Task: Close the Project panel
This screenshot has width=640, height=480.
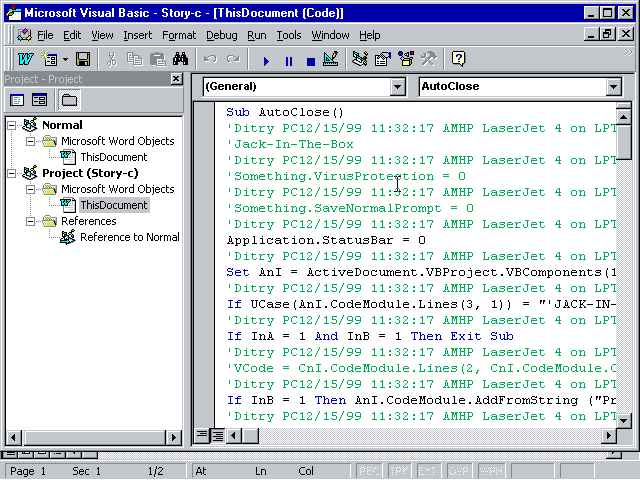Action: click(176, 79)
